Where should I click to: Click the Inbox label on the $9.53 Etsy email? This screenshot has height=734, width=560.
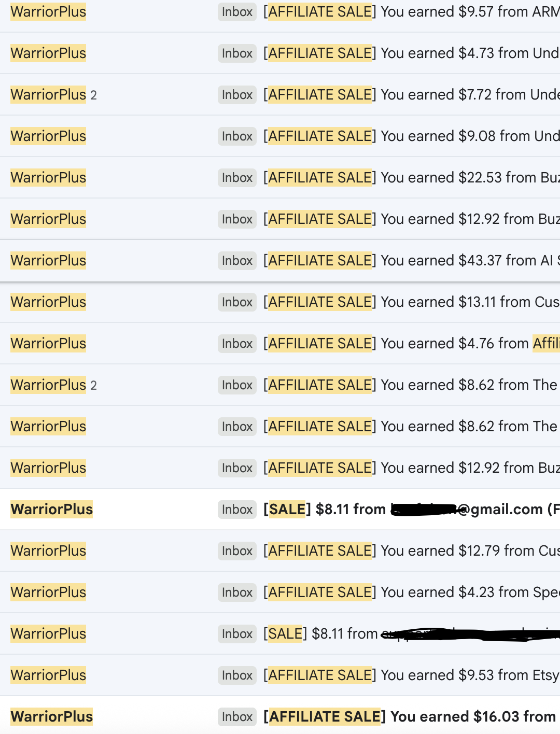click(237, 675)
